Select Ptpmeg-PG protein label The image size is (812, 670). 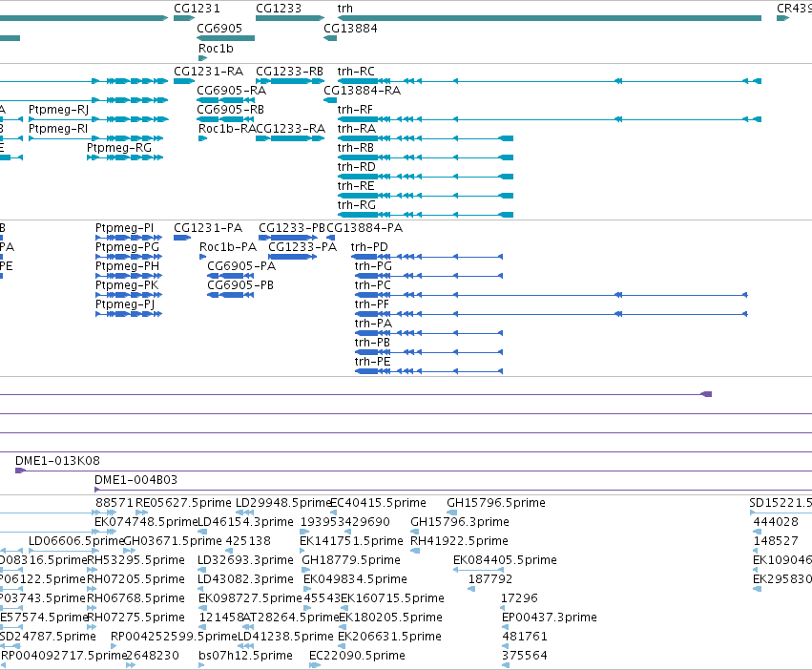point(127,247)
